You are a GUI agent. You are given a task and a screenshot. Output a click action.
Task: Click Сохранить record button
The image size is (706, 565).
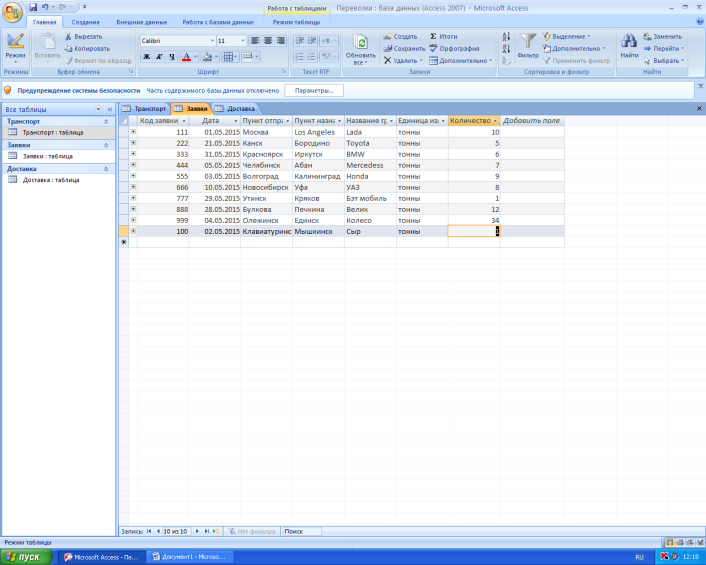(404, 49)
